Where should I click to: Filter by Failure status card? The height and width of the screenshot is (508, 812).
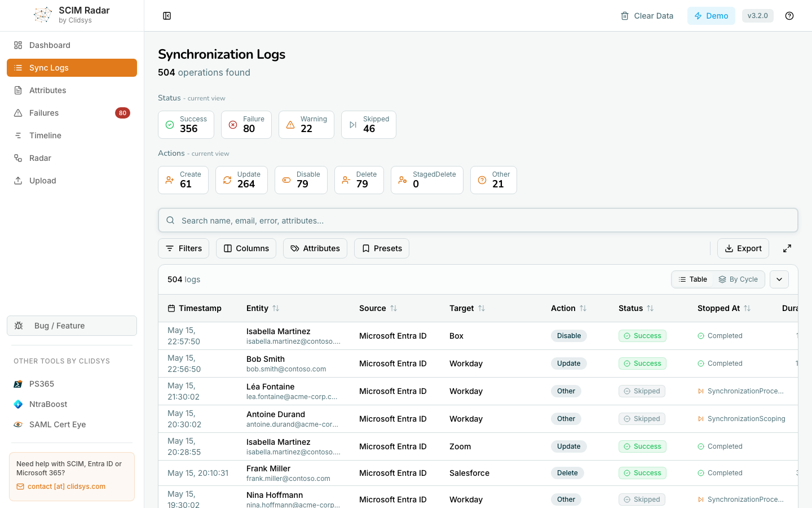tap(246, 124)
